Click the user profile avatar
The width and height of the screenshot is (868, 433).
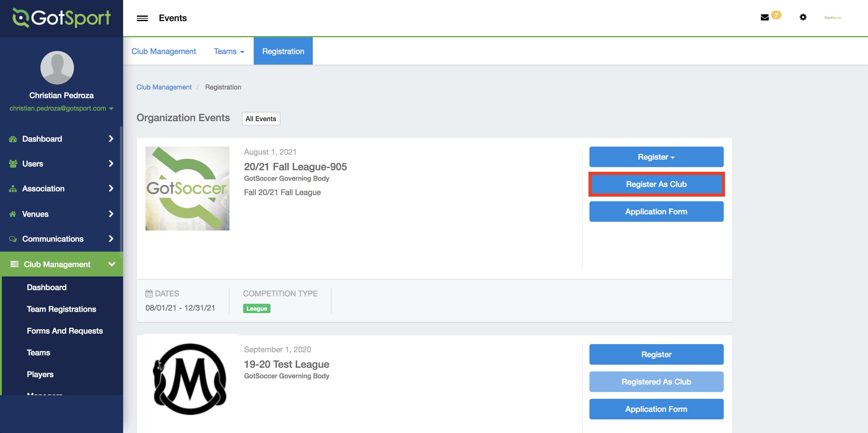57,68
